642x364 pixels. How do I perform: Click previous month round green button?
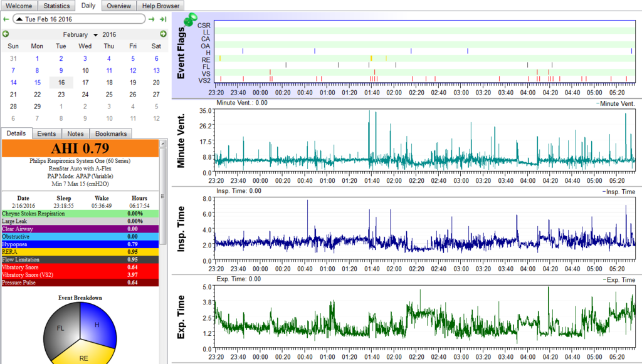point(6,34)
